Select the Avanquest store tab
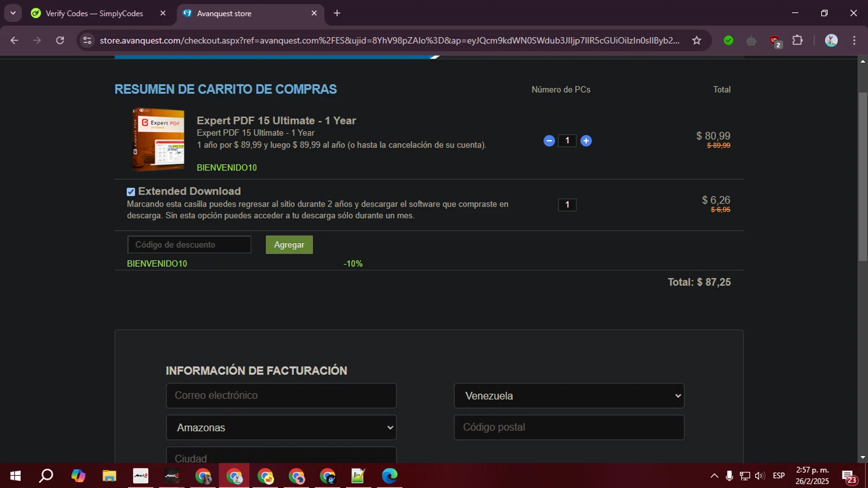The image size is (868, 488). pyautogui.click(x=243, y=13)
